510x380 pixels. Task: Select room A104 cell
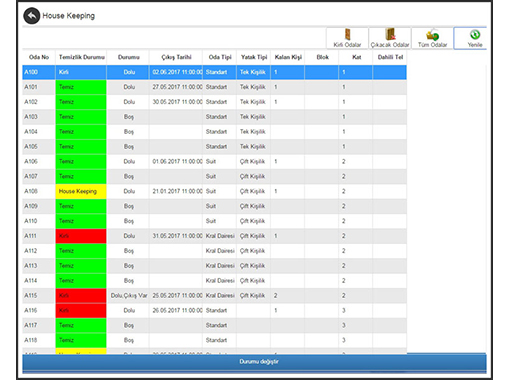click(x=39, y=132)
